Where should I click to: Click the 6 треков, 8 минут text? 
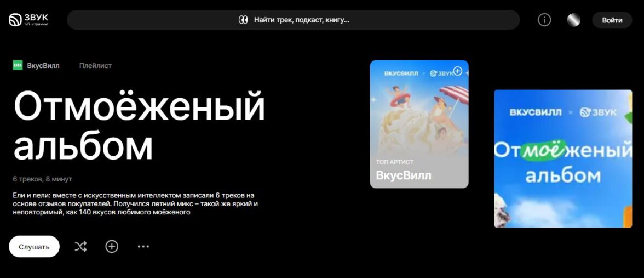point(42,179)
